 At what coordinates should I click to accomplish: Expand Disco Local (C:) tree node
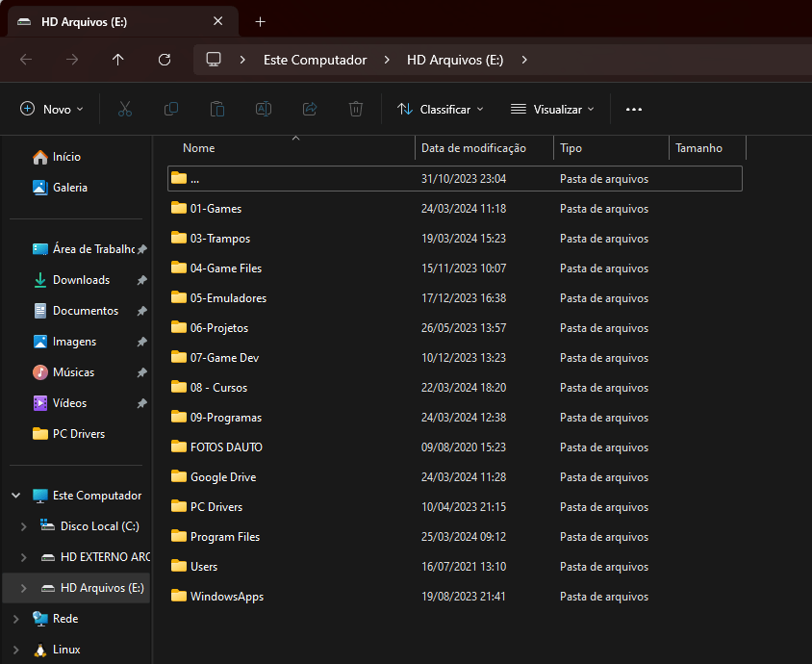(24, 526)
